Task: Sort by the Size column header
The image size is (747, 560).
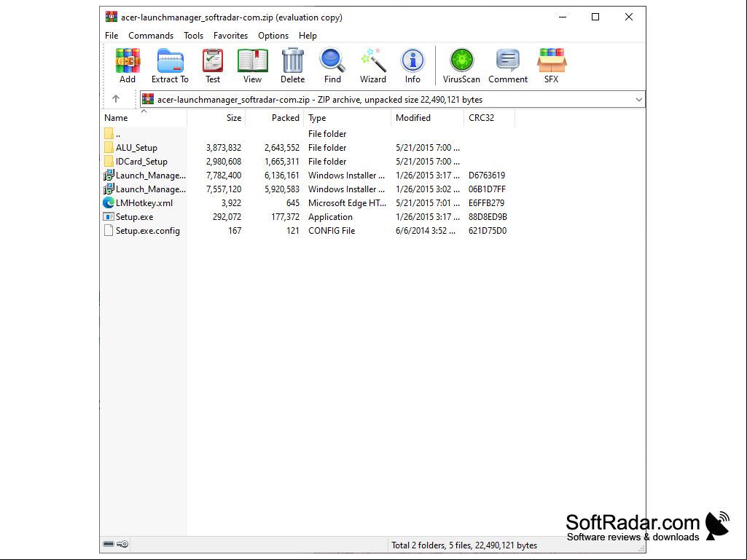Action: coord(216,118)
